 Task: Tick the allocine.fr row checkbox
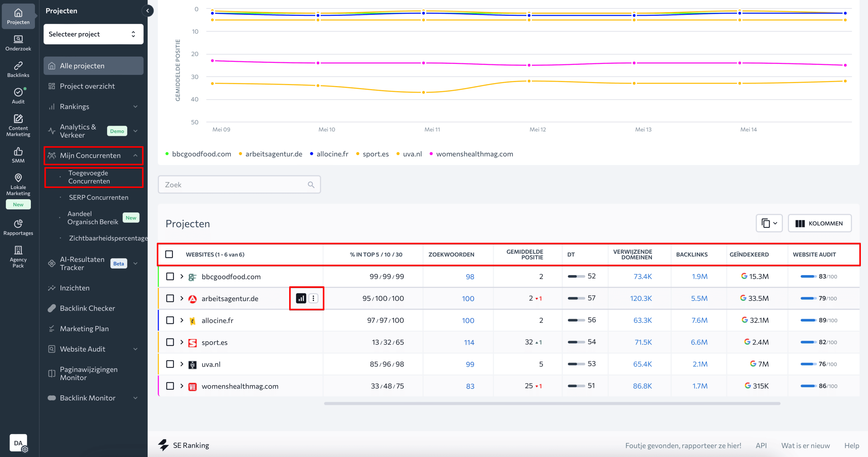click(170, 320)
